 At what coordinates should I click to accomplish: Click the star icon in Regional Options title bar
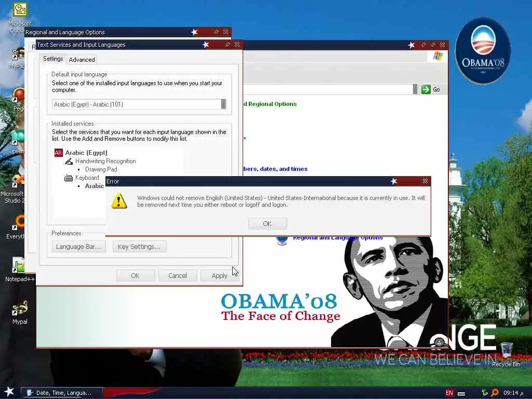(x=194, y=32)
